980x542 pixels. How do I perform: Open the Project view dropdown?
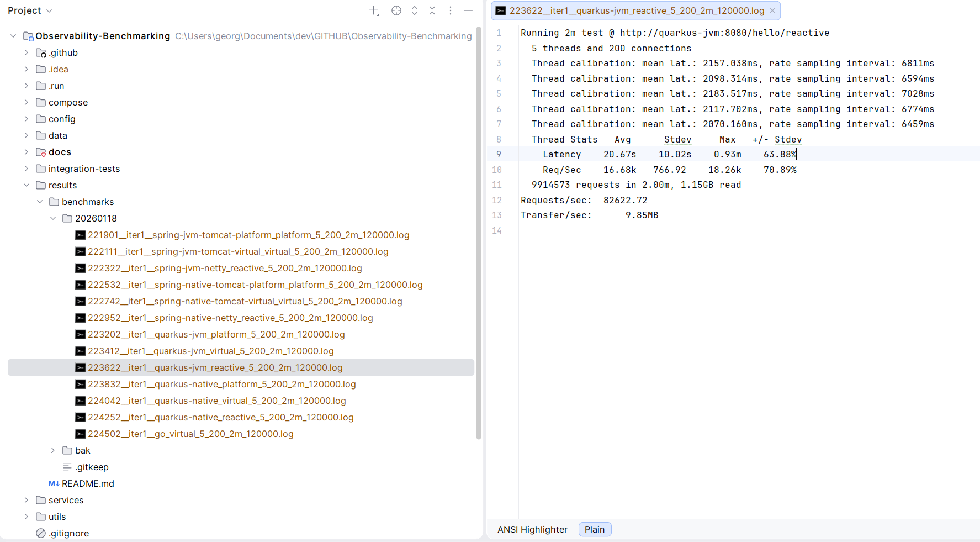[30, 10]
